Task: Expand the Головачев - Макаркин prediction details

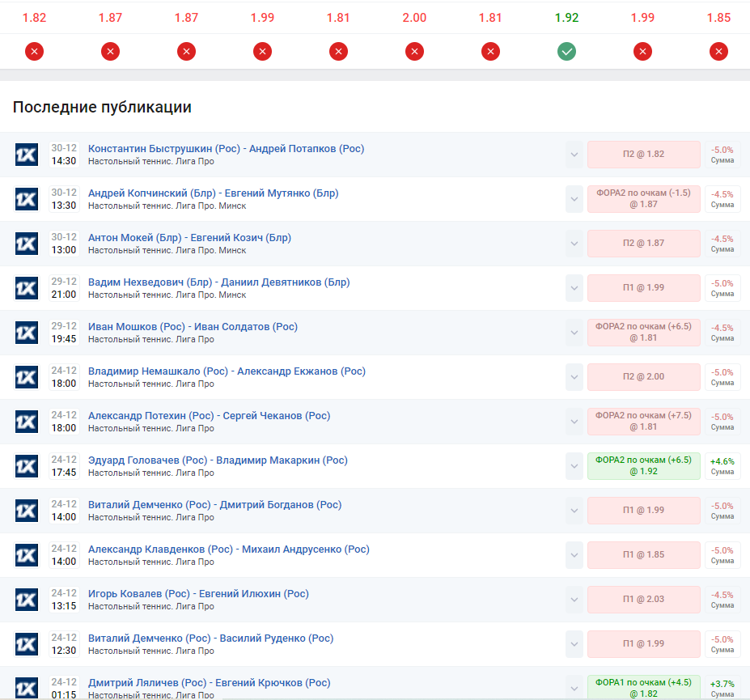Action: (x=574, y=466)
